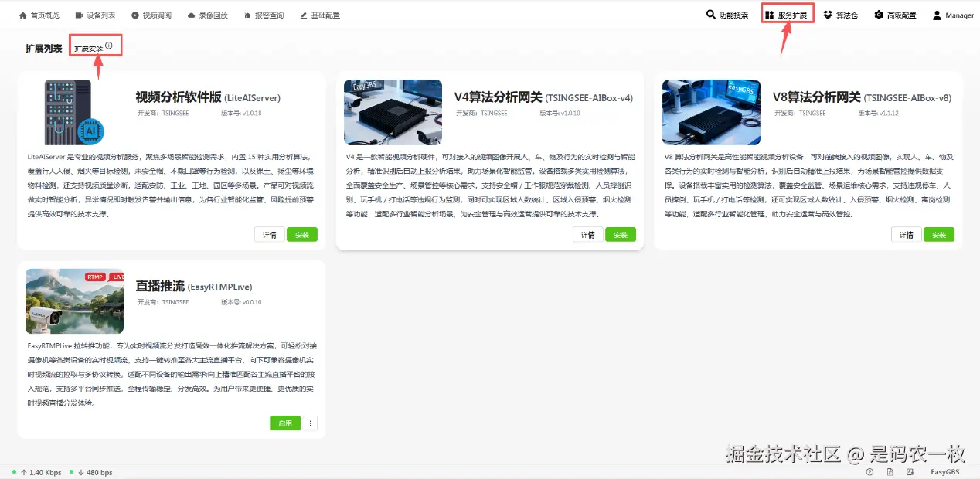Click the camera icon beside 设备列表
The height and width of the screenshot is (479, 980).
point(79,15)
